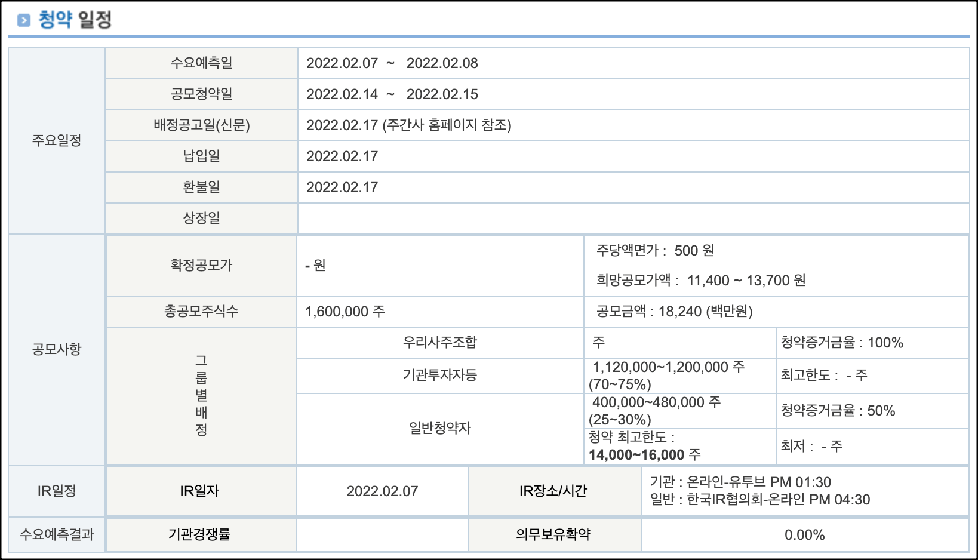Click the 공모사항 row header
Image resolution: width=978 pixels, height=560 pixels.
(57, 349)
